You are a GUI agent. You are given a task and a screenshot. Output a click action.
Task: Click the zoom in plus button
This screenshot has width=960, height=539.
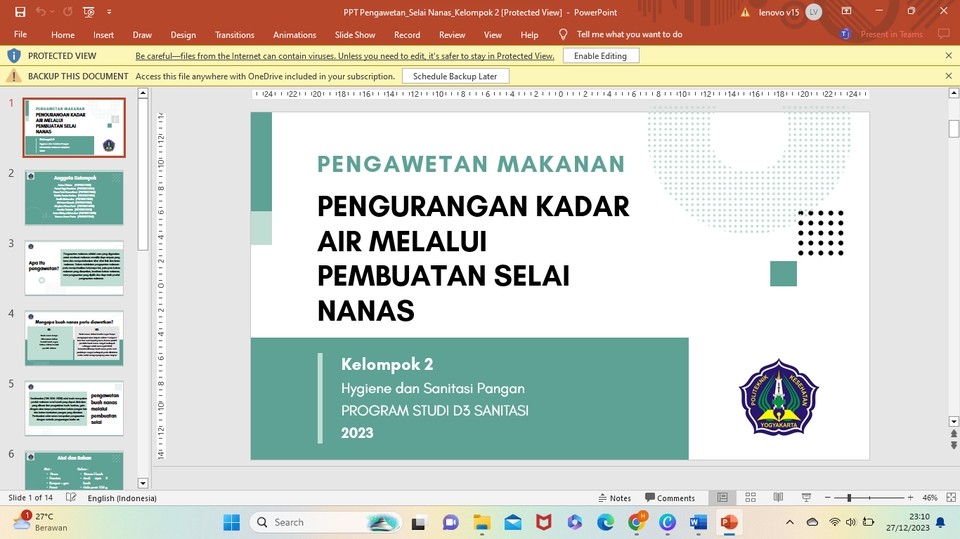(910, 497)
